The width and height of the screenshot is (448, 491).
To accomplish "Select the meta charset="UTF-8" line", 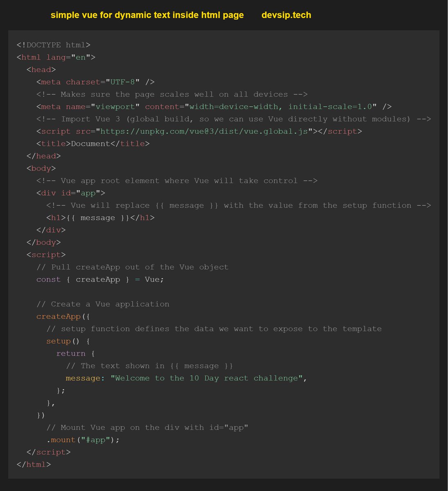I will (95, 82).
